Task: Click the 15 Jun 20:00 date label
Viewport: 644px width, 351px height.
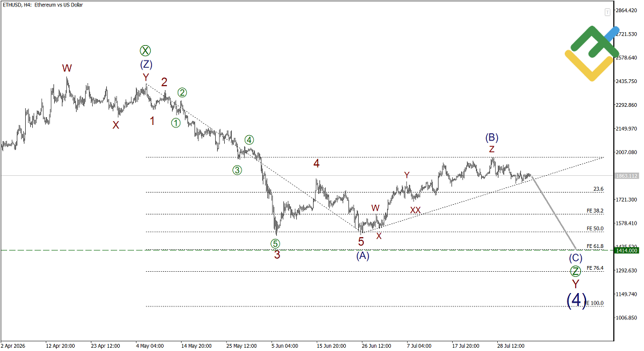Action: [x=332, y=346]
